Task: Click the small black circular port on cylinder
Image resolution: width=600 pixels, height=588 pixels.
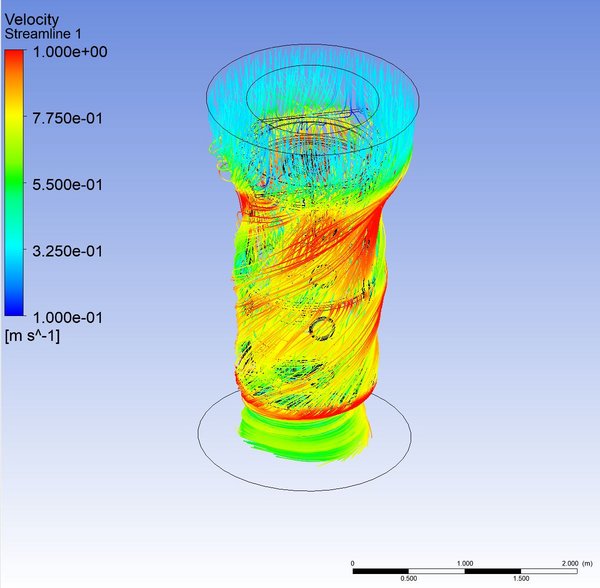Action: [322, 328]
